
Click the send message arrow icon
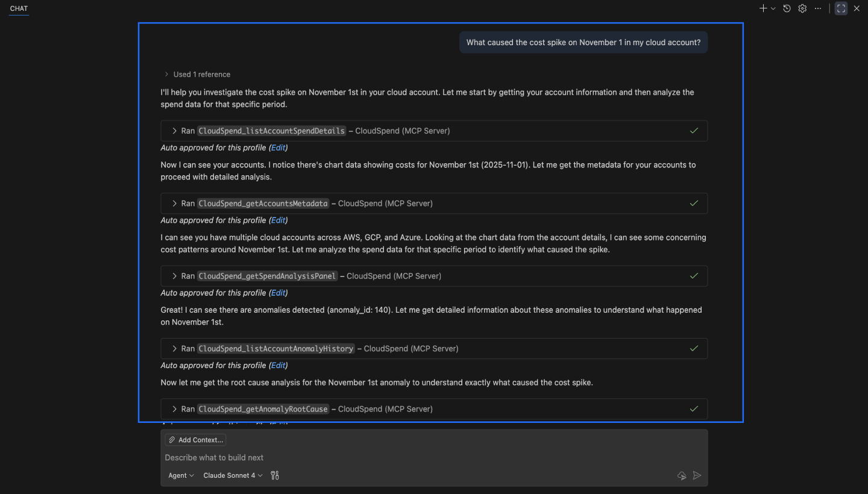(697, 475)
